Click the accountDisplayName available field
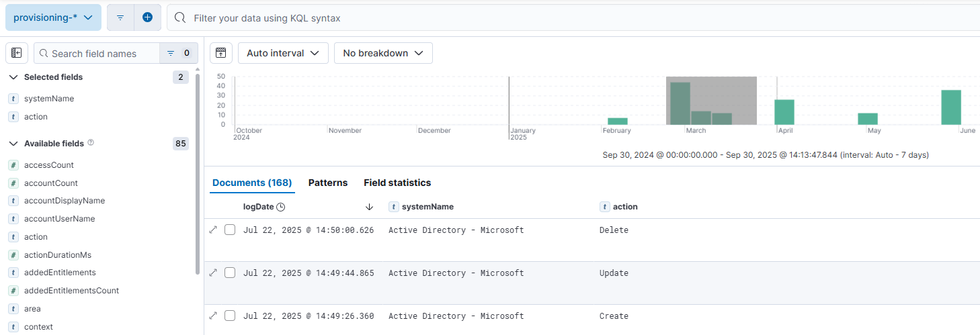 coord(65,201)
